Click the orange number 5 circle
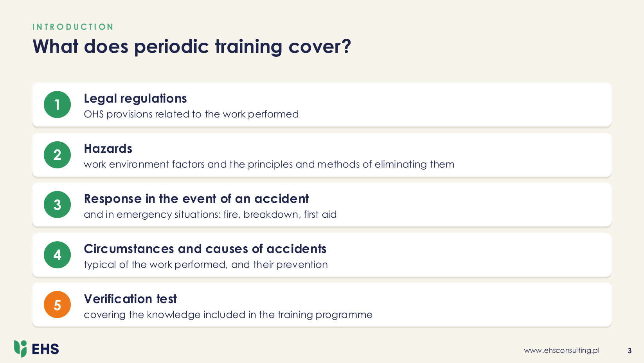 click(57, 305)
